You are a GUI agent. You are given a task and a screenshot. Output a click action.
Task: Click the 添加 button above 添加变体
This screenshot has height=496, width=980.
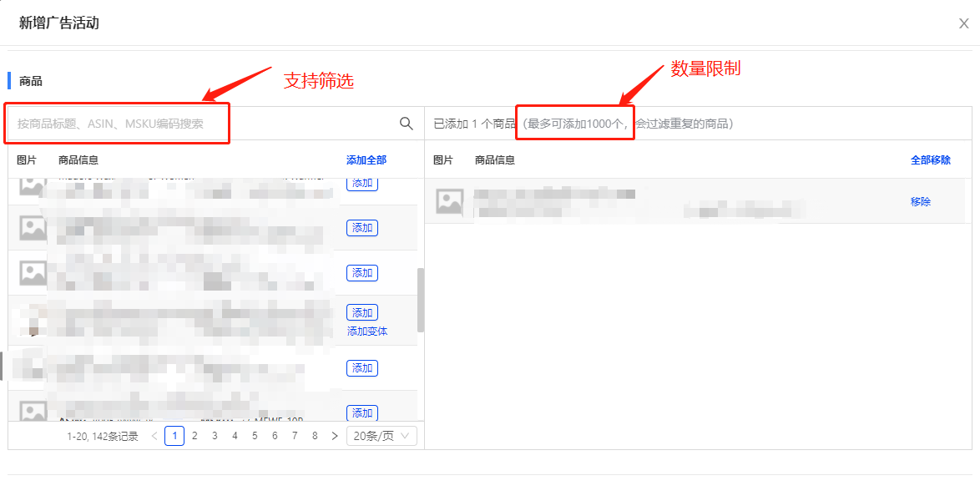pyautogui.click(x=362, y=312)
